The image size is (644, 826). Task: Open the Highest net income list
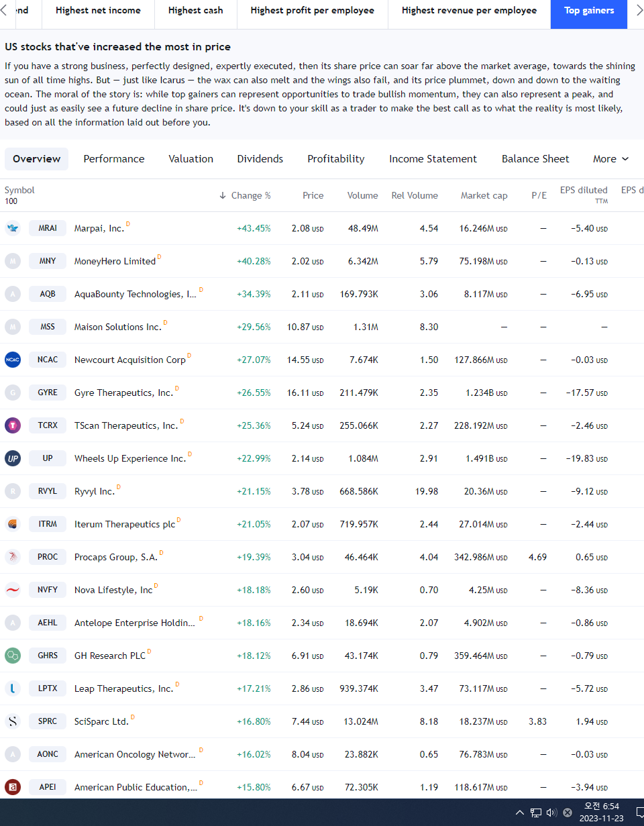pos(98,11)
